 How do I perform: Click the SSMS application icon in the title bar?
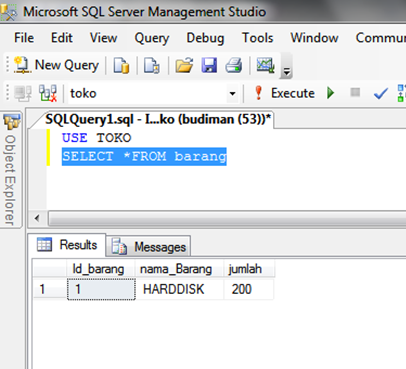click(9, 12)
